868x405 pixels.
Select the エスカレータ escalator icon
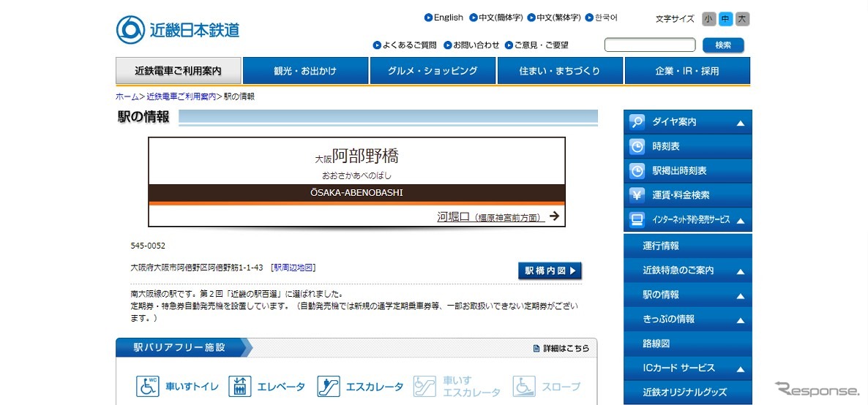(x=329, y=386)
